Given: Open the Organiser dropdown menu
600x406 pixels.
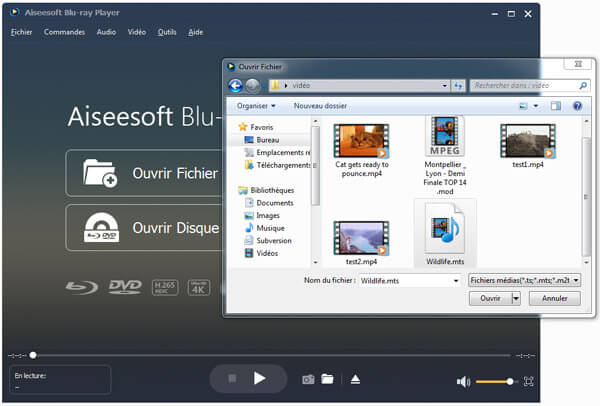Looking at the screenshot, I should point(258,105).
